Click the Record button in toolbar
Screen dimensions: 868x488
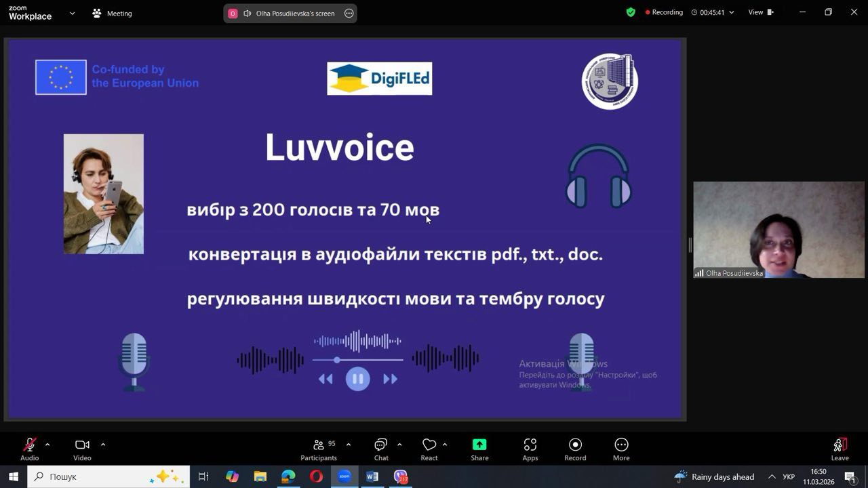point(575,449)
